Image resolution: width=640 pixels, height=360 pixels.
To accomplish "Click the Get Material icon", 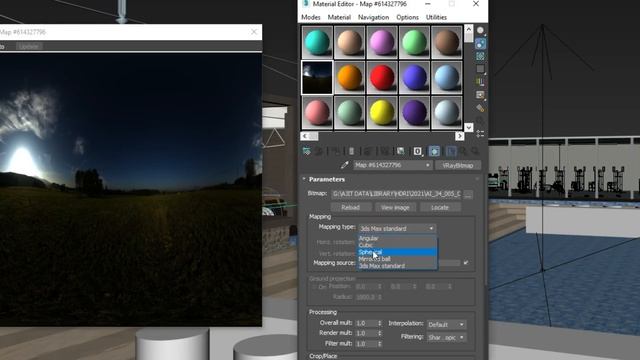I will 307,151.
